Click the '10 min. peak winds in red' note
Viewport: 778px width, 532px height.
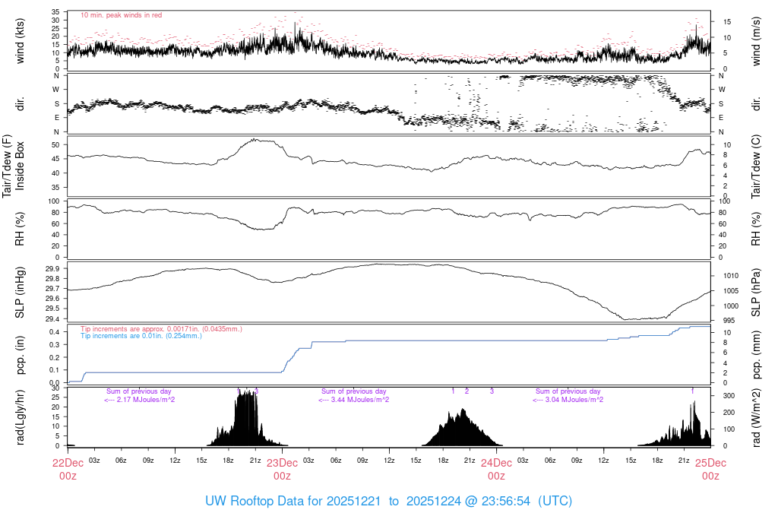pos(121,15)
